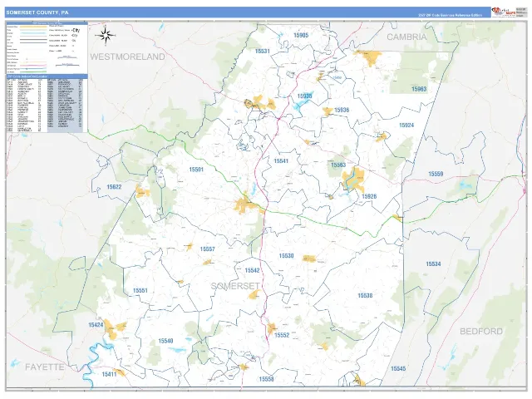This screenshot has width=532, height=399.
Task: Click ZIP code label 15551
Action: [x=140, y=291]
